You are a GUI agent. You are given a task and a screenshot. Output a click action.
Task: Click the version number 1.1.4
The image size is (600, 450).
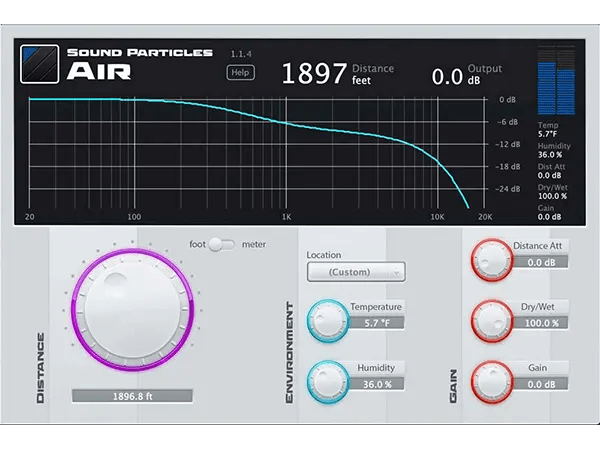pyautogui.click(x=241, y=54)
